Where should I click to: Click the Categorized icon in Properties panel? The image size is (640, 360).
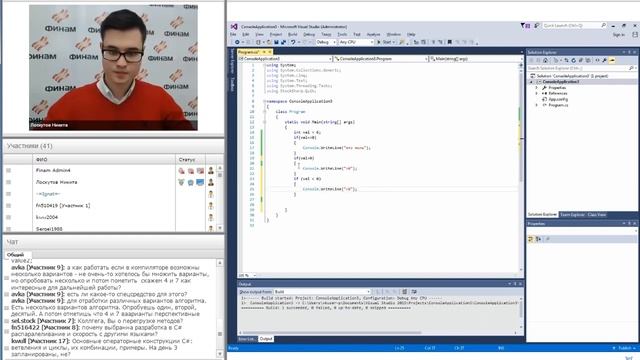tap(531, 239)
